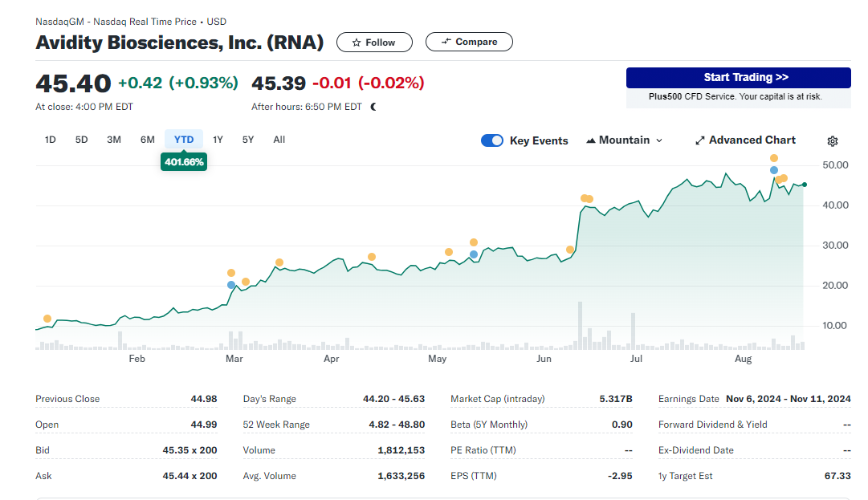Click the blue event marker in August
This screenshot has height=500, width=868.
pyautogui.click(x=774, y=170)
